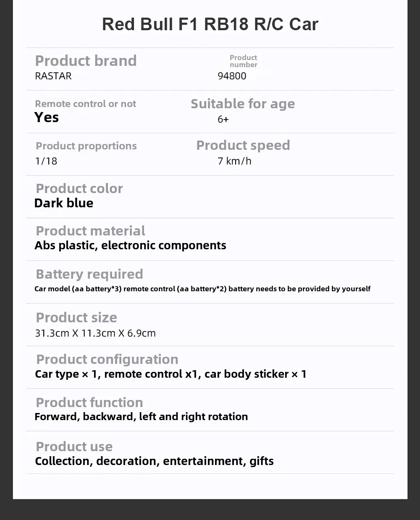Click the aa battery requirement description

(202, 289)
